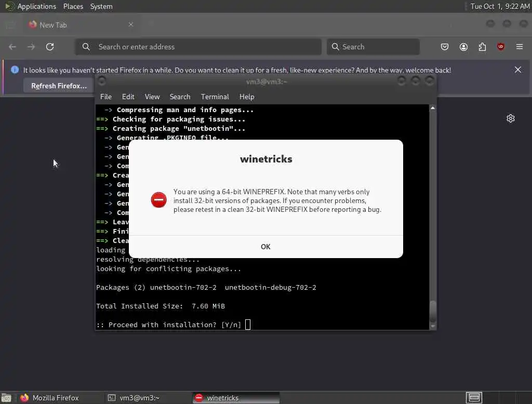The height and width of the screenshot is (404, 532).
Task: Switch to winetricks in the taskbar
Action: point(236,398)
